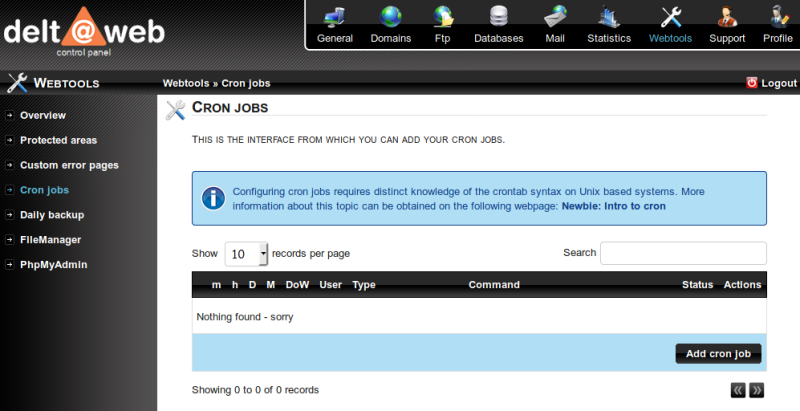The height and width of the screenshot is (411, 800).
Task: Click inside the Search input field
Action: pyautogui.click(x=683, y=253)
